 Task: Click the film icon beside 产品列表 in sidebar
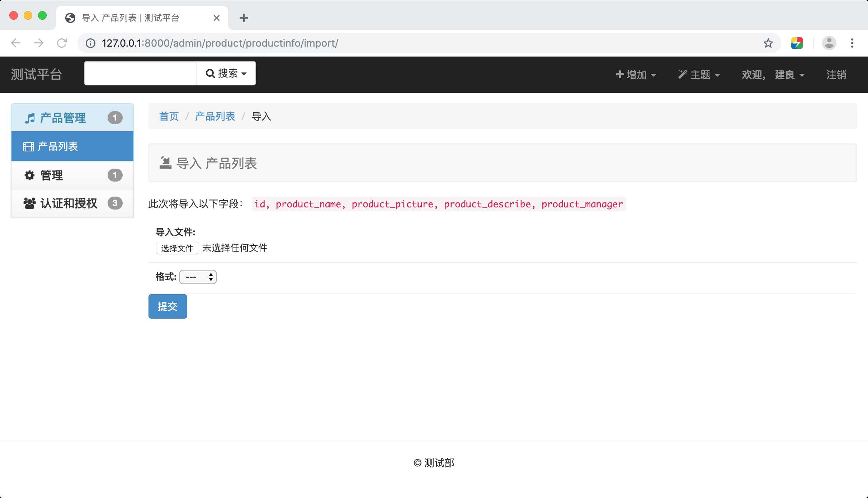pyautogui.click(x=29, y=147)
